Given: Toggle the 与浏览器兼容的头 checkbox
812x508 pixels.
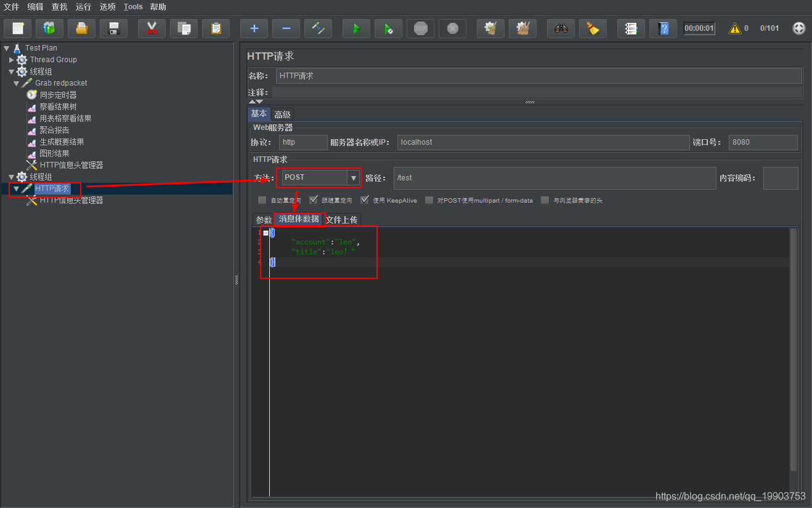Looking at the screenshot, I should tap(545, 200).
